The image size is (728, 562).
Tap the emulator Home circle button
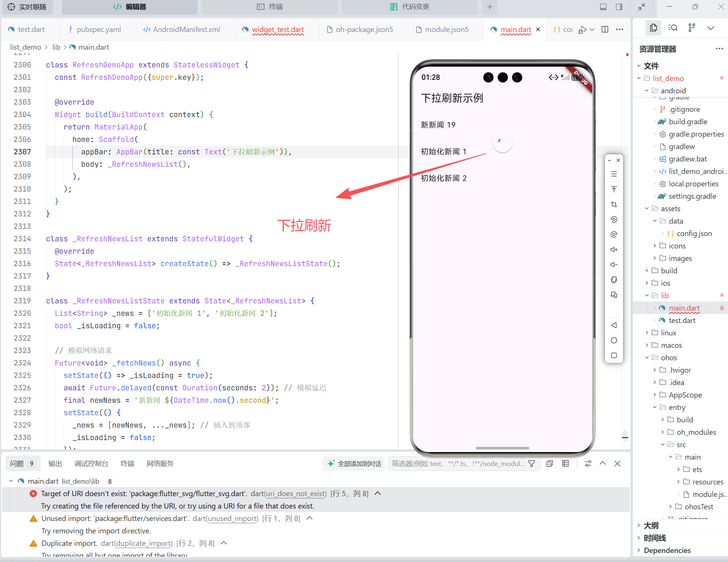point(614,340)
